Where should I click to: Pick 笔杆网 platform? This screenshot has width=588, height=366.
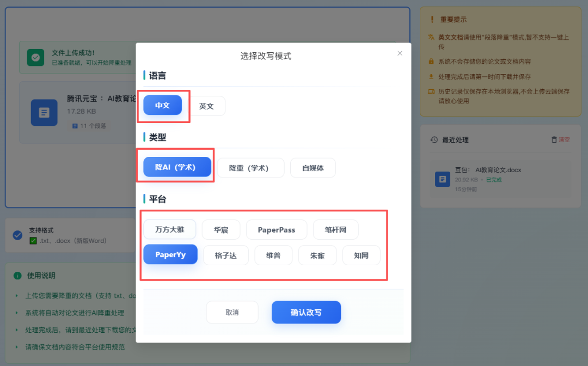335,230
